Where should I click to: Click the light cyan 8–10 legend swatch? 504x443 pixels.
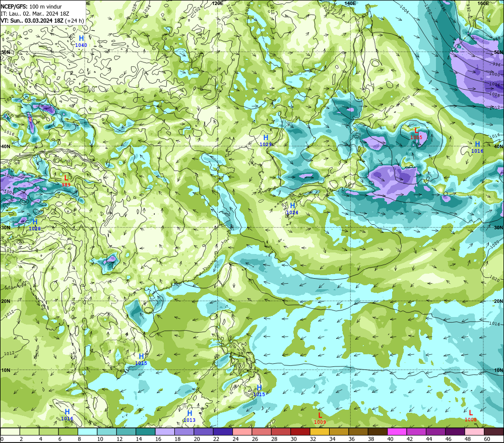pyautogui.click(x=87, y=431)
